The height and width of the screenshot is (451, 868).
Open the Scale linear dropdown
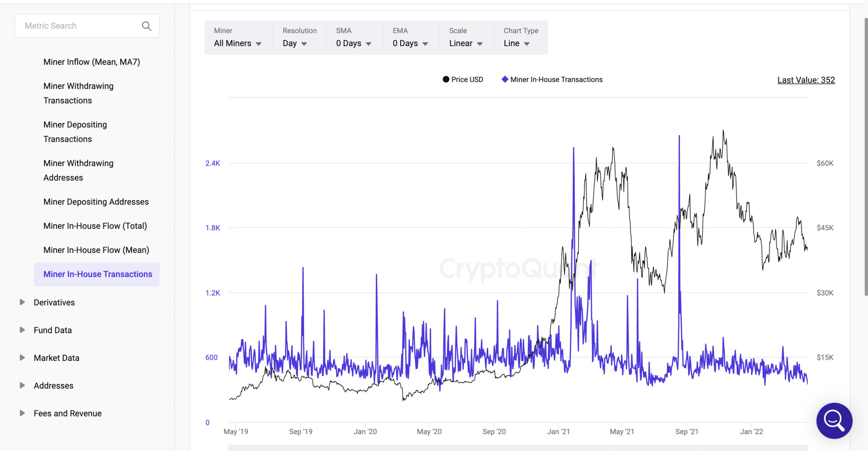click(x=466, y=43)
